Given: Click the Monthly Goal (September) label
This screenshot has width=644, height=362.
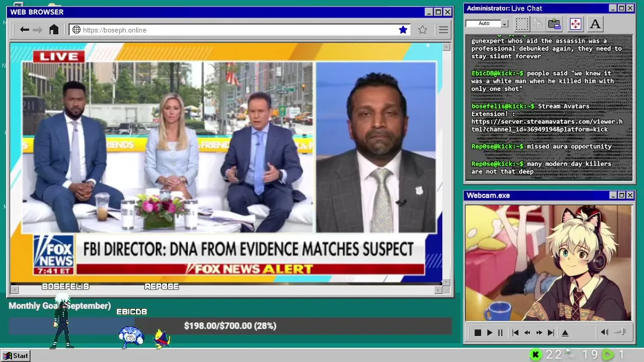Looking at the screenshot, I should coord(59,306).
